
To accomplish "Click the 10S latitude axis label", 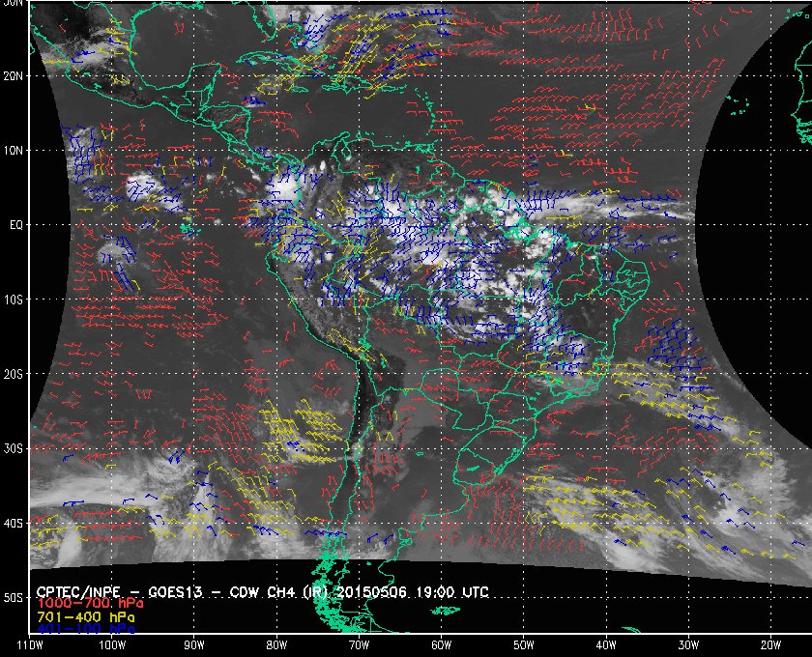I will point(14,300).
